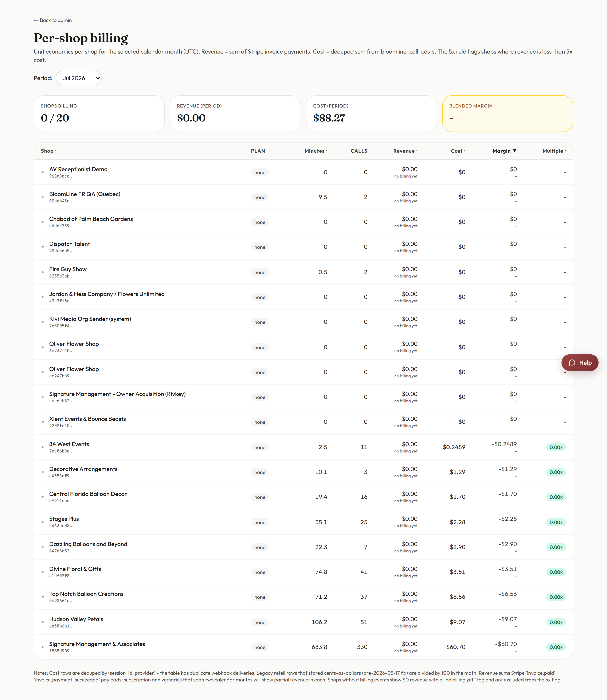The image size is (607, 700).
Task: Expand Oliver Flower Shop 6e937f10 row
Action: (x=43, y=347)
